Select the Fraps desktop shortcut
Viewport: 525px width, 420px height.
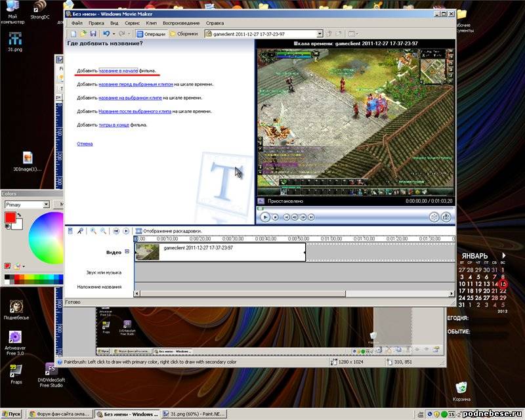pyautogui.click(x=16, y=374)
